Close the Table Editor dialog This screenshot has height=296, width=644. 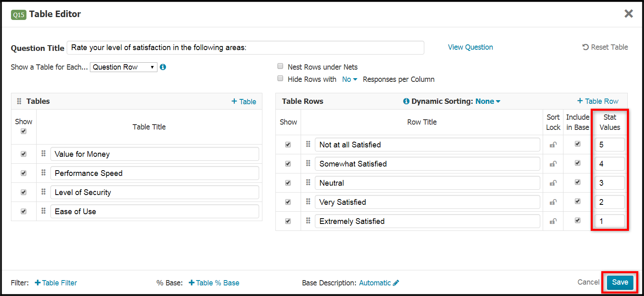pos(629,14)
